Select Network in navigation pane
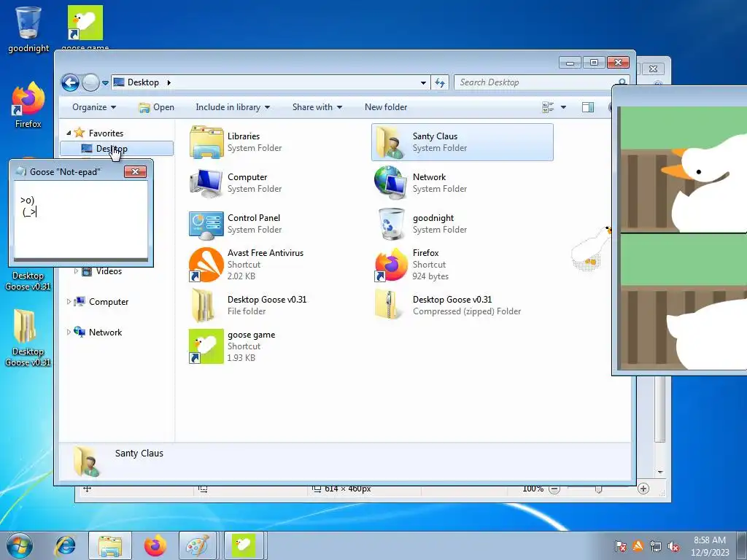This screenshot has width=747, height=560. [105, 332]
